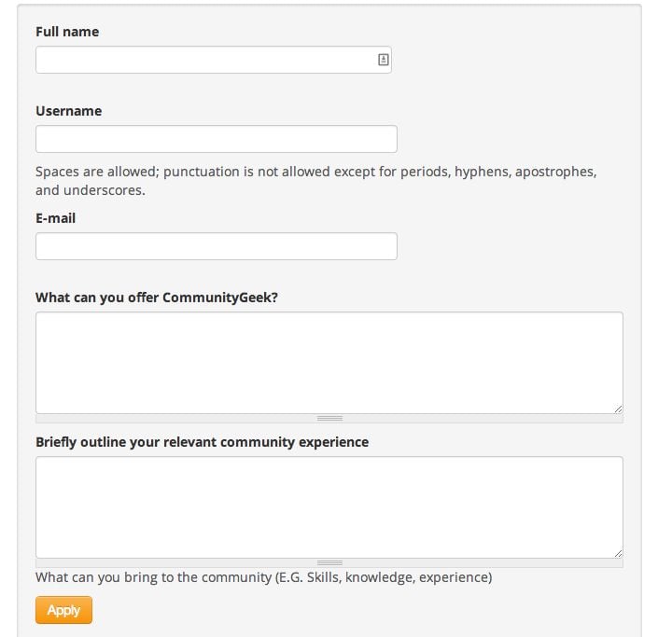This screenshot has width=672, height=637.
Task: Click the grippie bar below the offer textarea
Action: click(x=329, y=419)
